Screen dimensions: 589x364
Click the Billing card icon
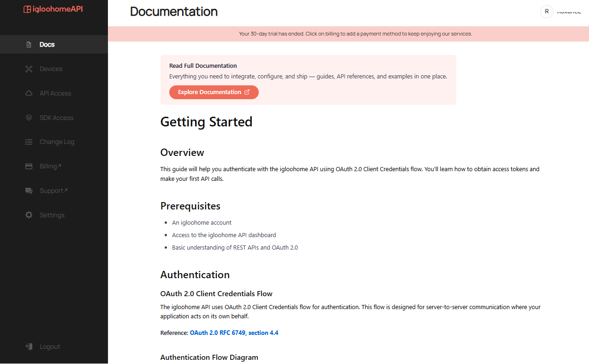point(29,166)
